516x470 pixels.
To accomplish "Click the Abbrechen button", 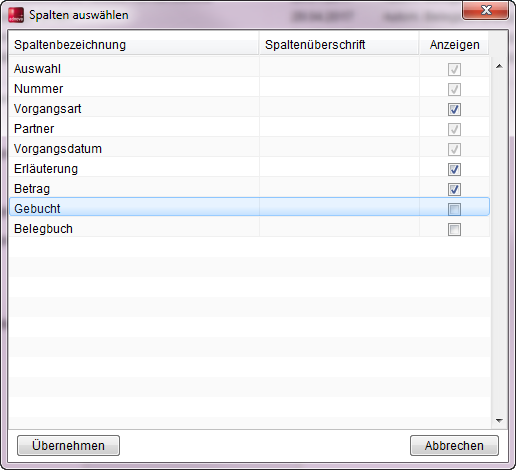I will coord(454,446).
